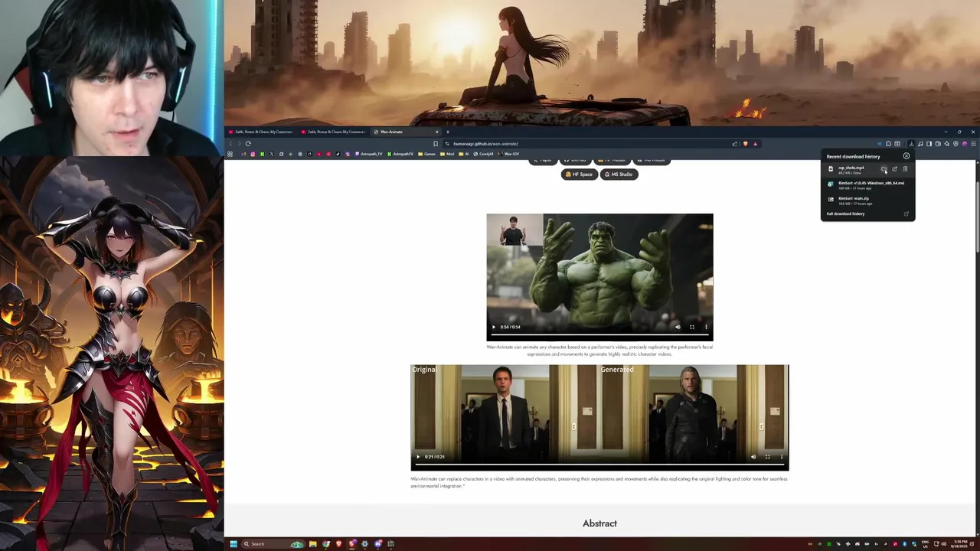Click the downloads icon in browser toolbar

[911, 144]
